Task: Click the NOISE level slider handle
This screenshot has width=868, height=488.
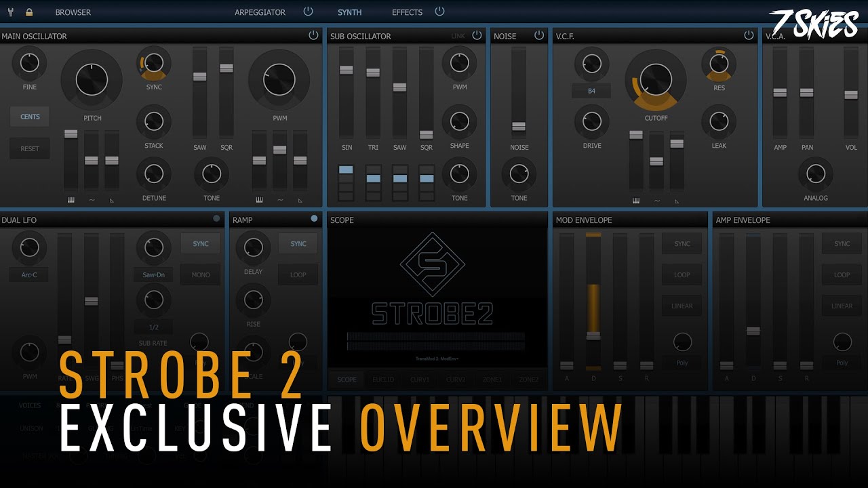Action: click(519, 126)
